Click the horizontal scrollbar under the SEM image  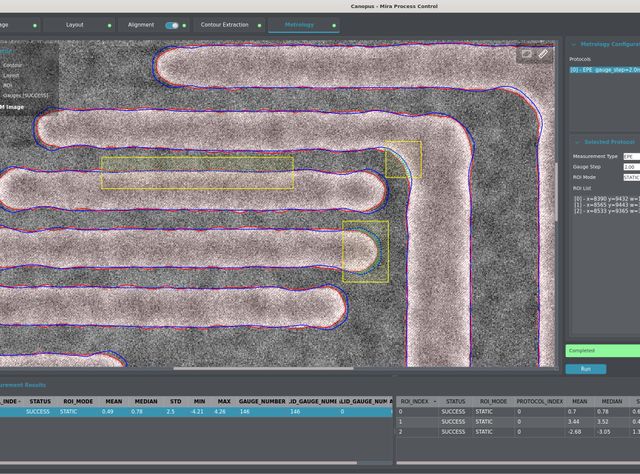tap(263, 368)
